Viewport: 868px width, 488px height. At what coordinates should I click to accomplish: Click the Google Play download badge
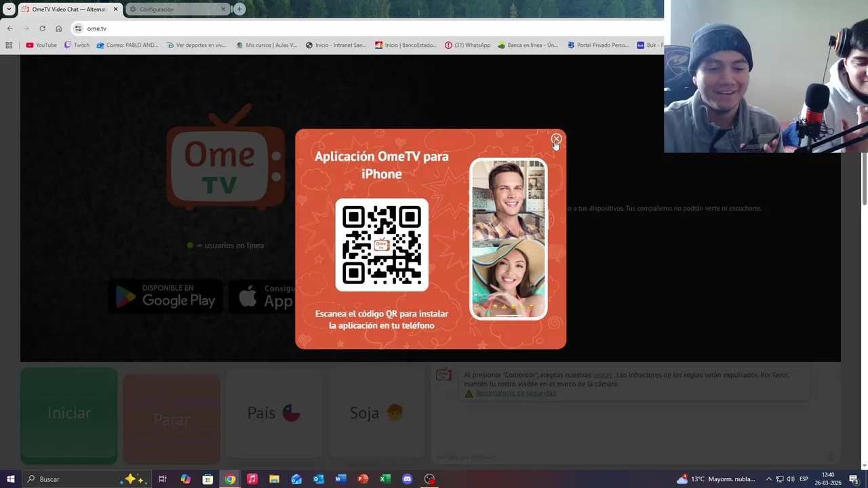tap(165, 297)
